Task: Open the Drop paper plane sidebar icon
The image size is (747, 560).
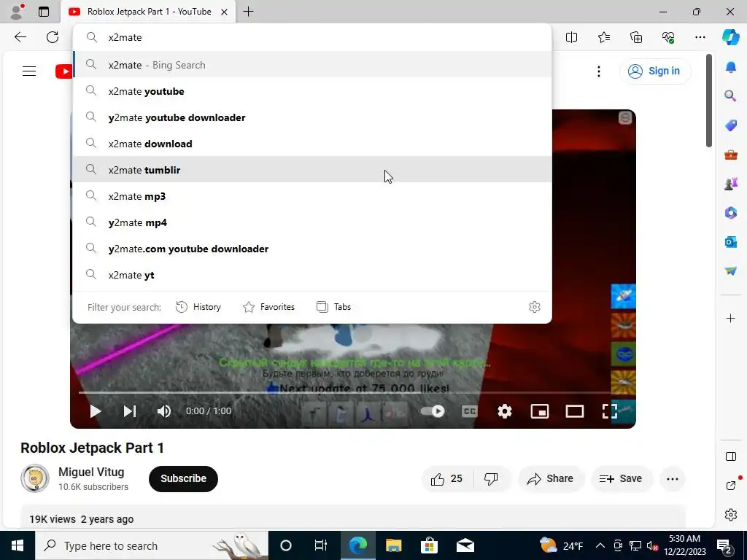Action: click(x=730, y=271)
